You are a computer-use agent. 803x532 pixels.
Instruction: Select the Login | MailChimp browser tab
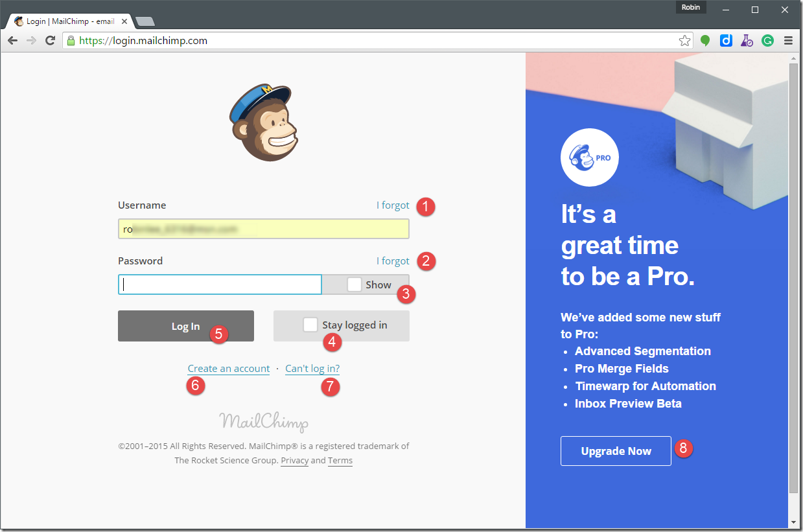(x=69, y=21)
